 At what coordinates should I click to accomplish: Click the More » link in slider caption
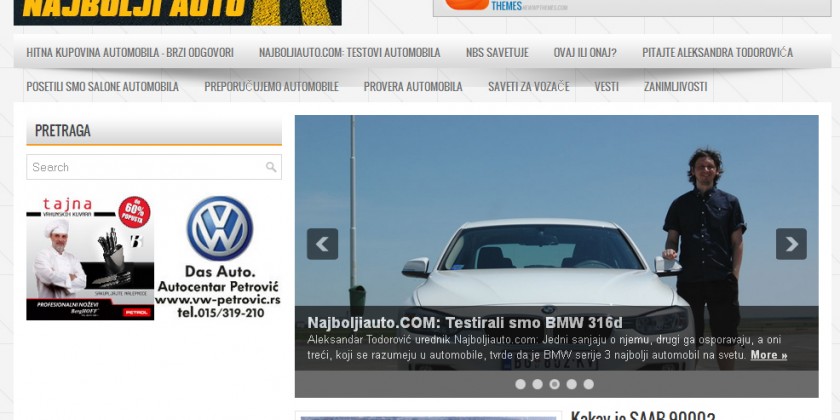click(x=769, y=355)
